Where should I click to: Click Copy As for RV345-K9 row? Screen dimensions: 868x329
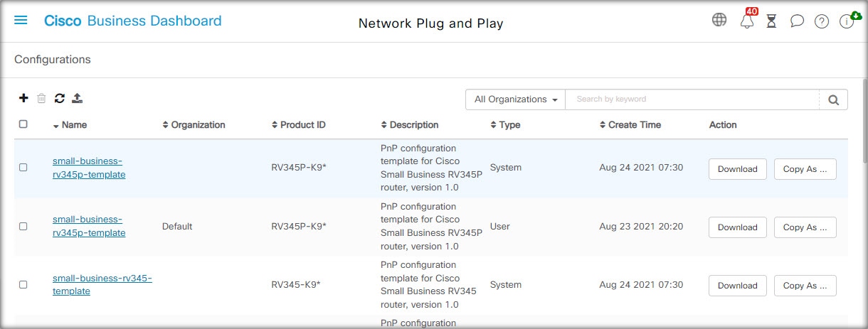[x=805, y=286]
